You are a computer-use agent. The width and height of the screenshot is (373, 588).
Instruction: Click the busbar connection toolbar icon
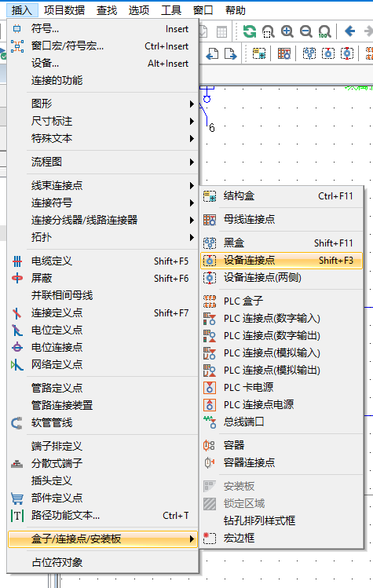pyautogui.click(x=284, y=53)
